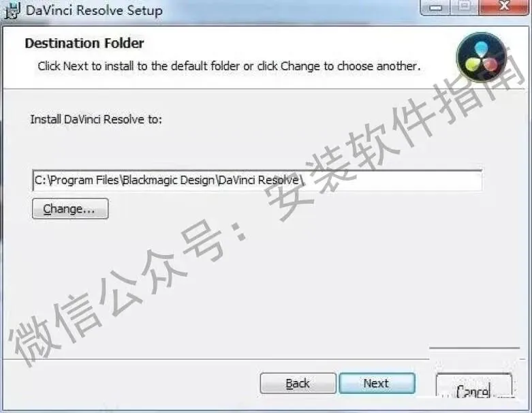Cancel the DaVinci Resolve installation

(x=473, y=386)
